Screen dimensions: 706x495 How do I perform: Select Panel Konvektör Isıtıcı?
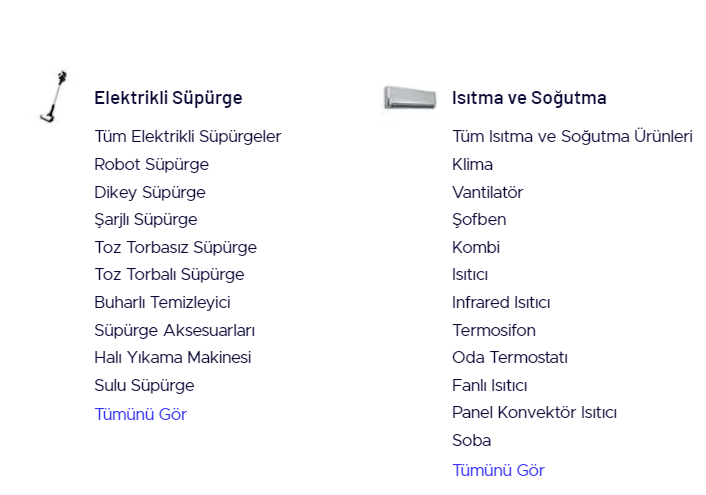tap(534, 412)
